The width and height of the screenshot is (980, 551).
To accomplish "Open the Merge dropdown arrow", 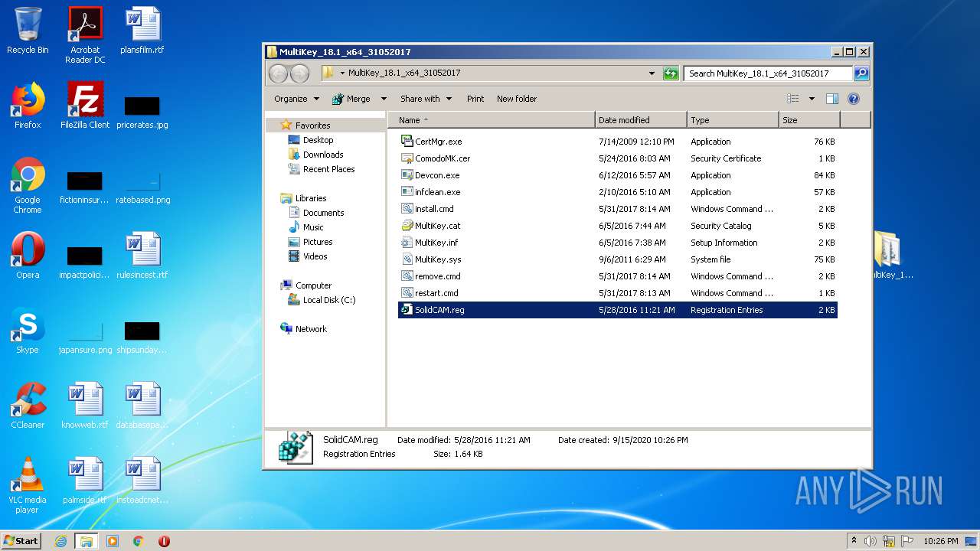I will 384,99.
